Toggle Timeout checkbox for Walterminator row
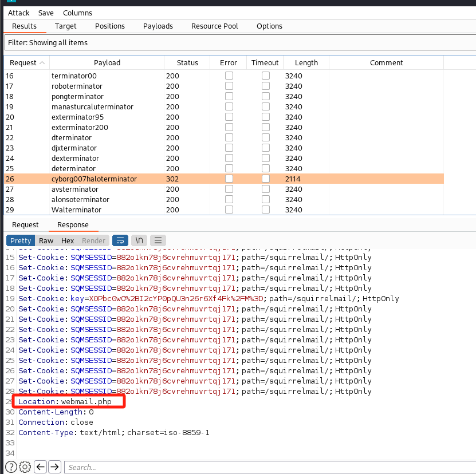The height and width of the screenshot is (474, 476). click(x=266, y=210)
